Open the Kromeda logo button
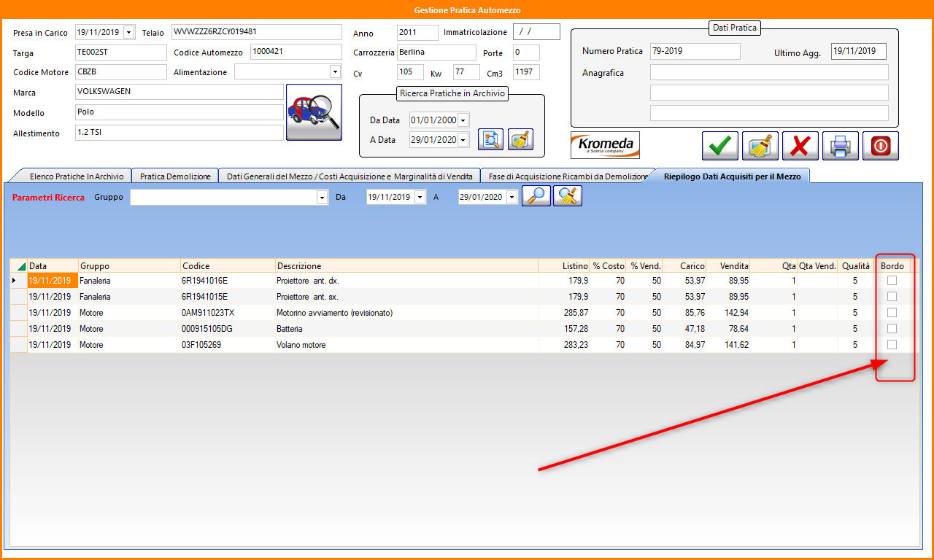Viewport: 934px width, 560px height. pyautogui.click(x=605, y=145)
